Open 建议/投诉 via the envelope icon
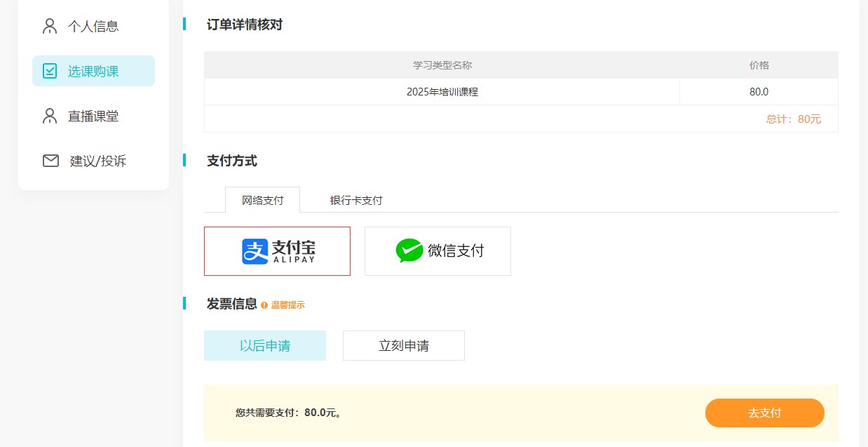Viewport: 868px width, 447px height. pyautogui.click(x=49, y=161)
